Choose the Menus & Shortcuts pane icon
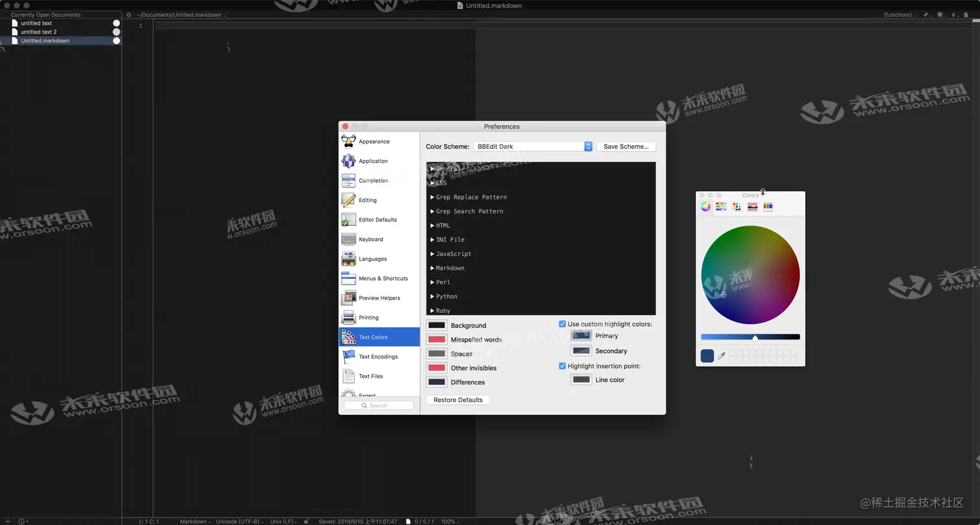Image resolution: width=980 pixels, height=525 pixels. (349, 278)
